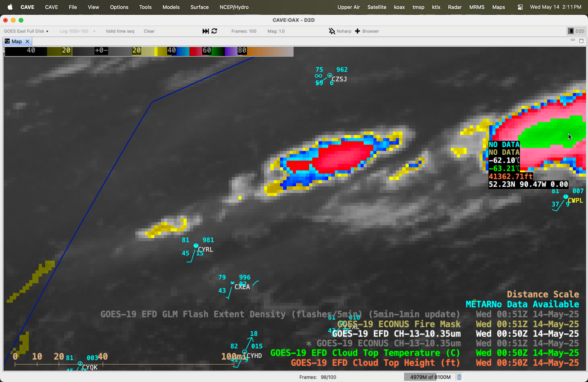Open the Options menu
This screenshot has width=588, height=382.
coord(119,7)
